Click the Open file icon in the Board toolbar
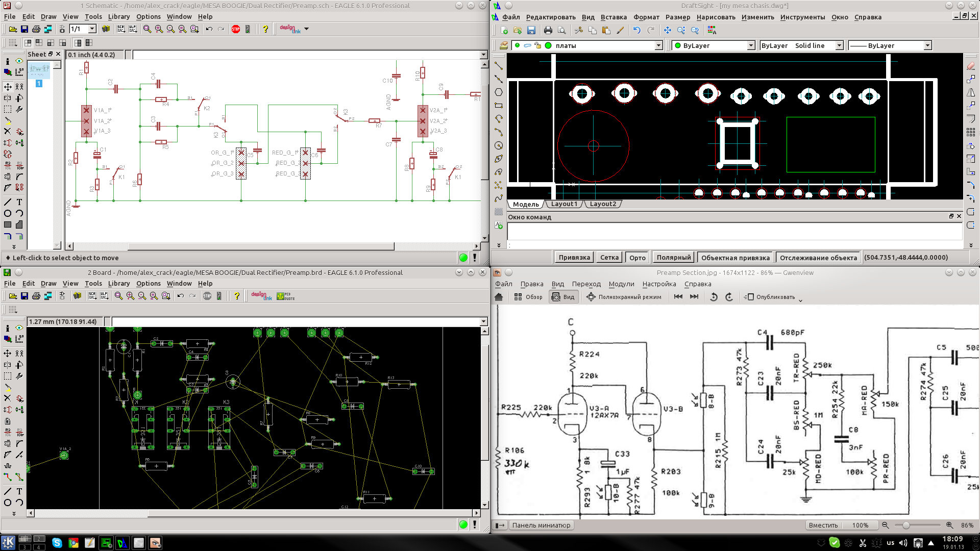The width and height of the screenshot is (980, 551). click(x=13, y=296)
